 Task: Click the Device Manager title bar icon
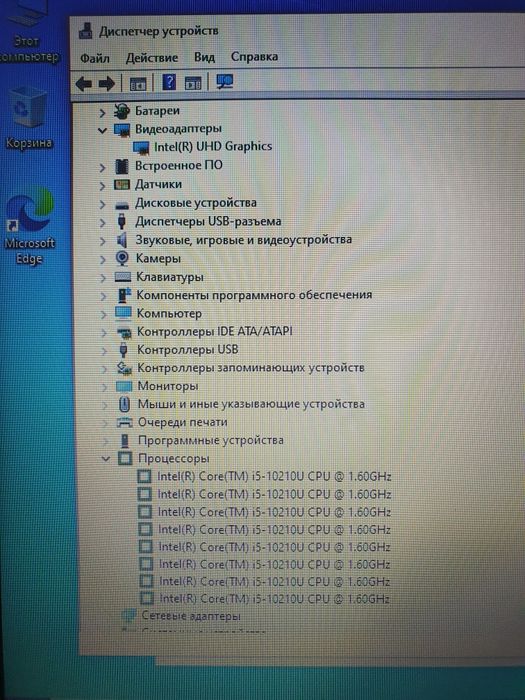click(85, 31)
